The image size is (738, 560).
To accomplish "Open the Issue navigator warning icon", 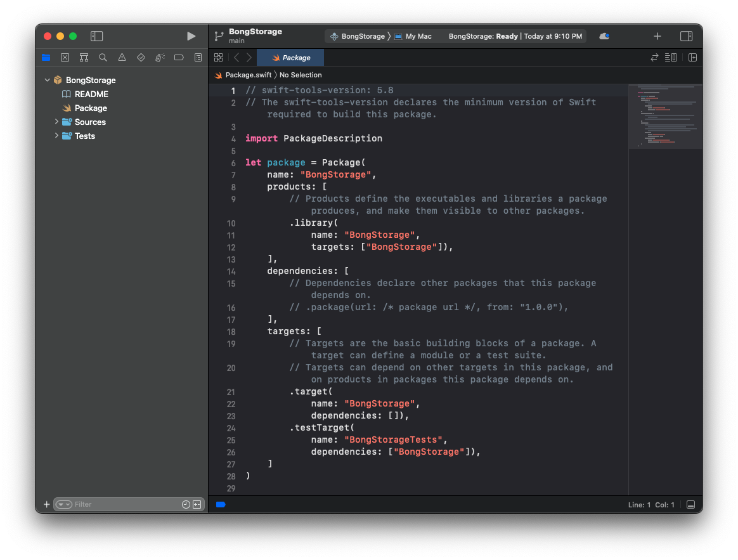I will (x=122, y=58).
